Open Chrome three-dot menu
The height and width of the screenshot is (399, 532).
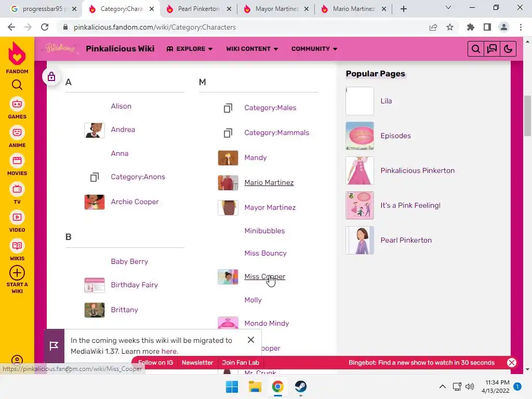tap(521, 27)
